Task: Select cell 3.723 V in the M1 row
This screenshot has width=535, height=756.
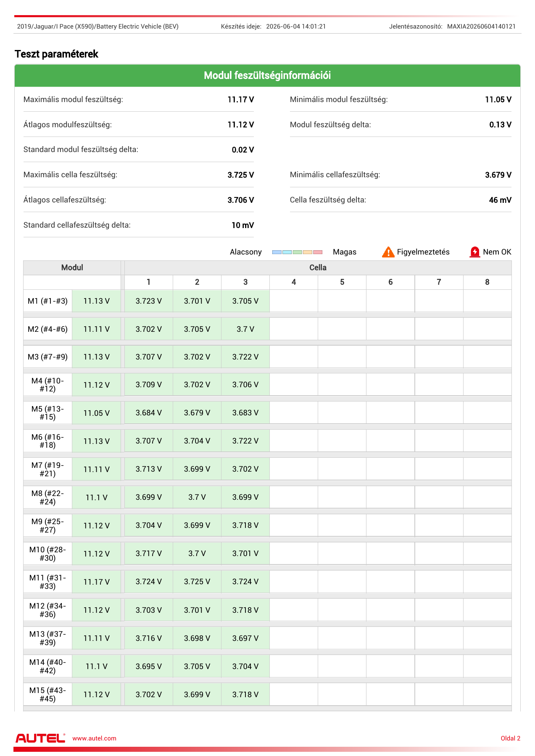Action: tap(149, 301)
